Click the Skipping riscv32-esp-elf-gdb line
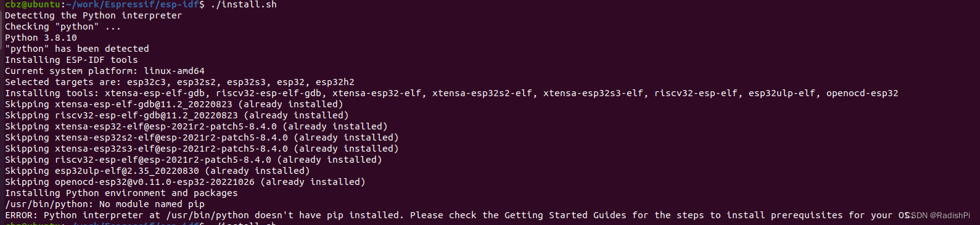Viewport: 980px width, 225px height. coord(176,115)
